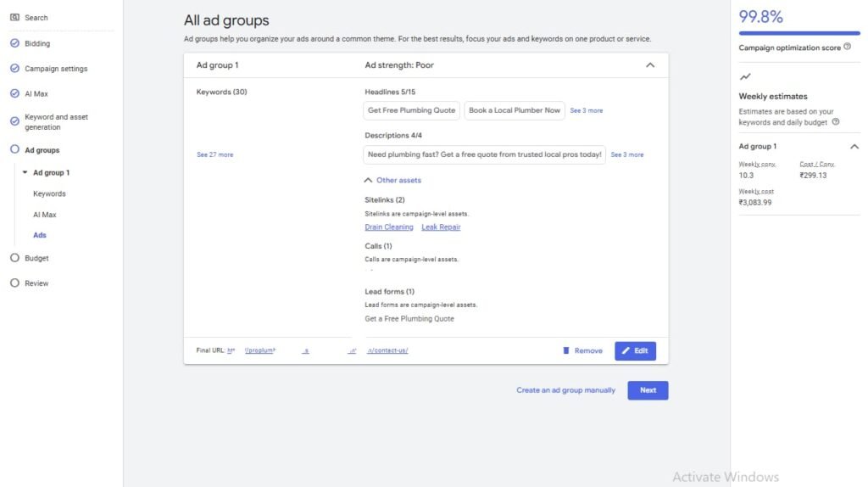Viewport: 868px width, 487px height.
Task: Click the Lead forms (1) heading
Action: (x=389, y=291)
